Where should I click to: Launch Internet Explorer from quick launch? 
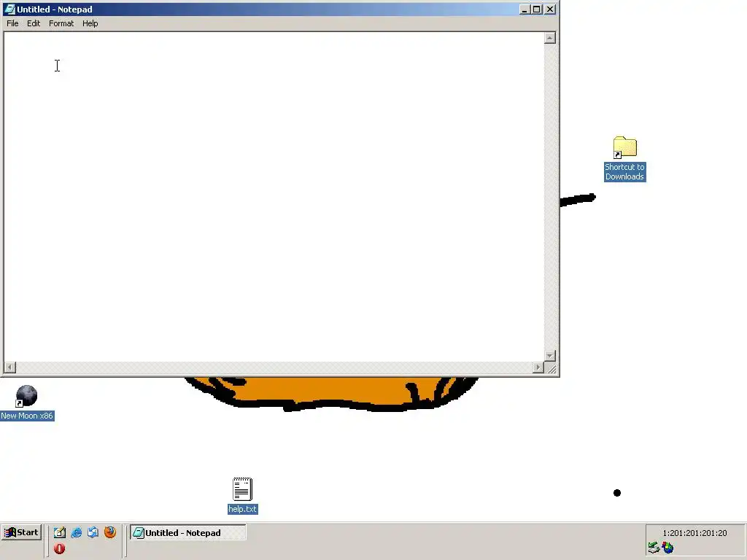pos(76,532)
